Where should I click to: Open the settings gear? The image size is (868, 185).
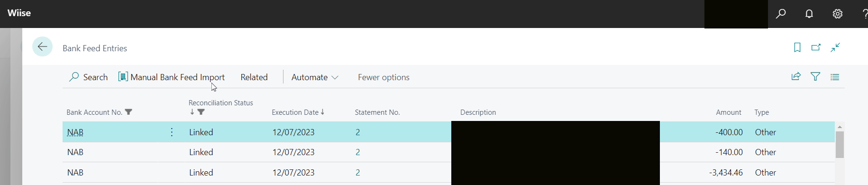point(838,14)
